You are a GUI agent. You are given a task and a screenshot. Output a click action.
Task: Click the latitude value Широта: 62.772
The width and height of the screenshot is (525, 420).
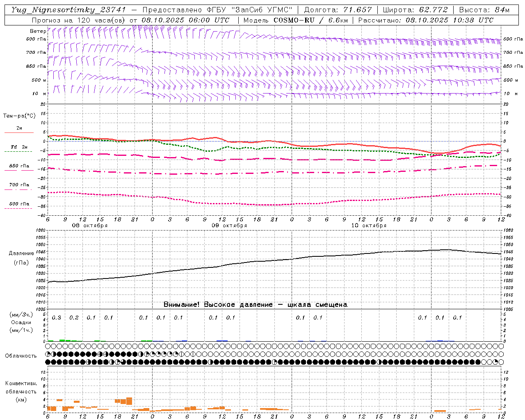click(x=415, y=10)
